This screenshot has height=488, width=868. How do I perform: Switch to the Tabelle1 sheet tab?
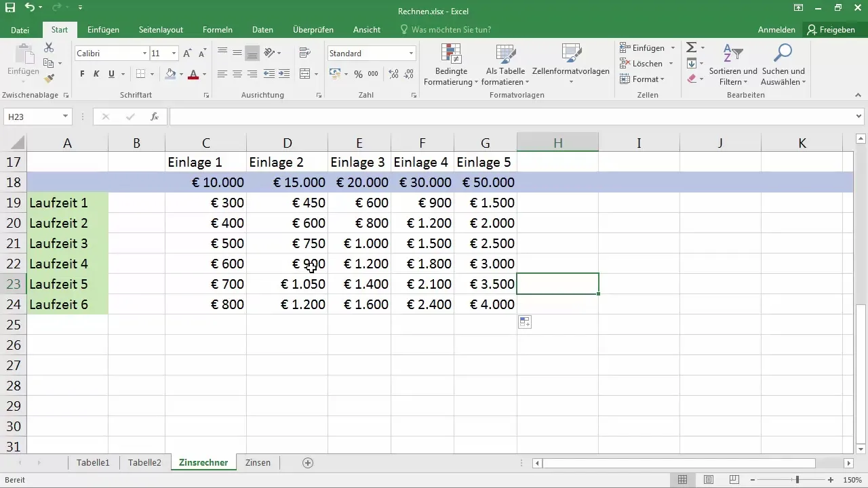click(x=93, y=463)
